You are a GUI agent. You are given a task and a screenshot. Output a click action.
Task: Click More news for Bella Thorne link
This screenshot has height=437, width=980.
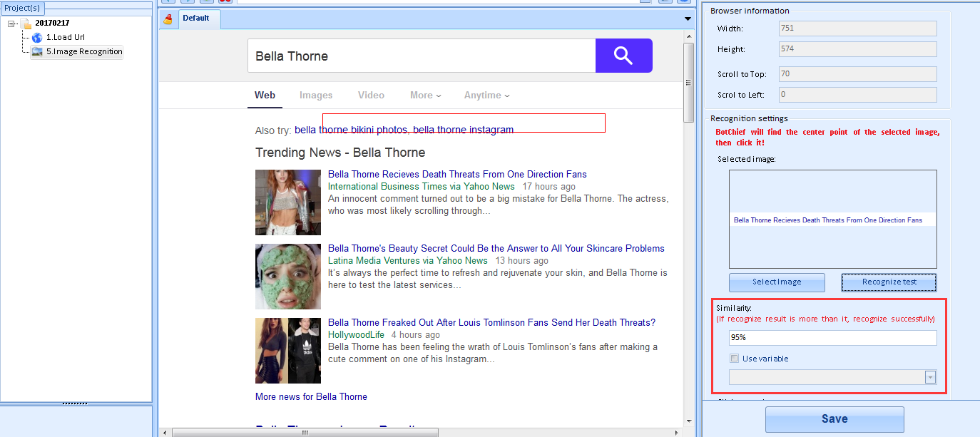pyautogui.click(x=311, y=396)
